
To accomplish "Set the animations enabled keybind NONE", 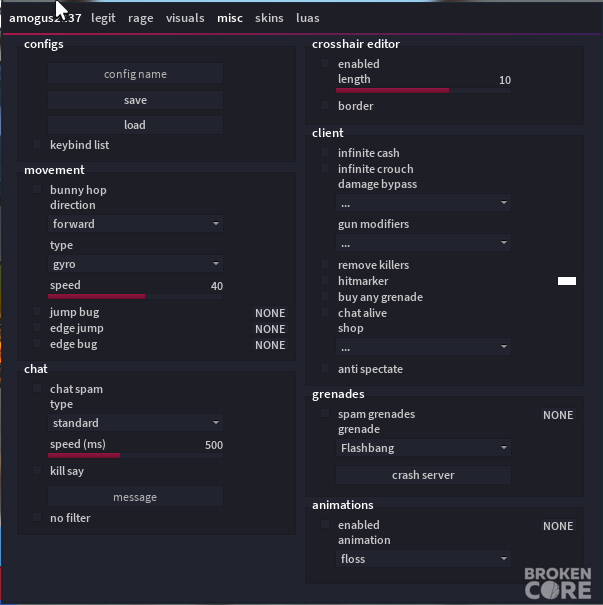I will 558,526.
